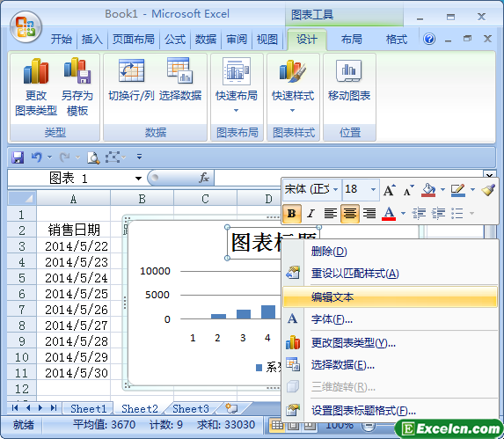Choose 选择数据(E)... context menu item
Screen dimensions: 504x439
tap(390, 365)
